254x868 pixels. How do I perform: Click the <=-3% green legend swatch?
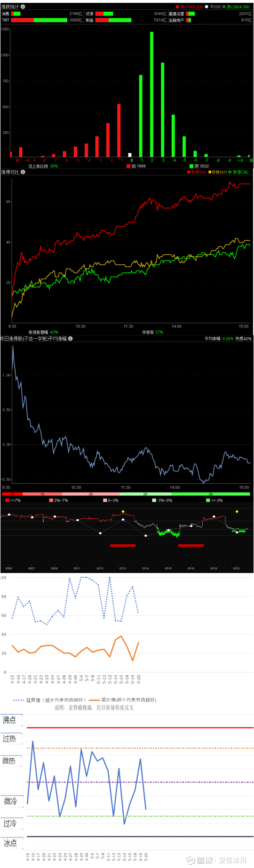point(208,501)
